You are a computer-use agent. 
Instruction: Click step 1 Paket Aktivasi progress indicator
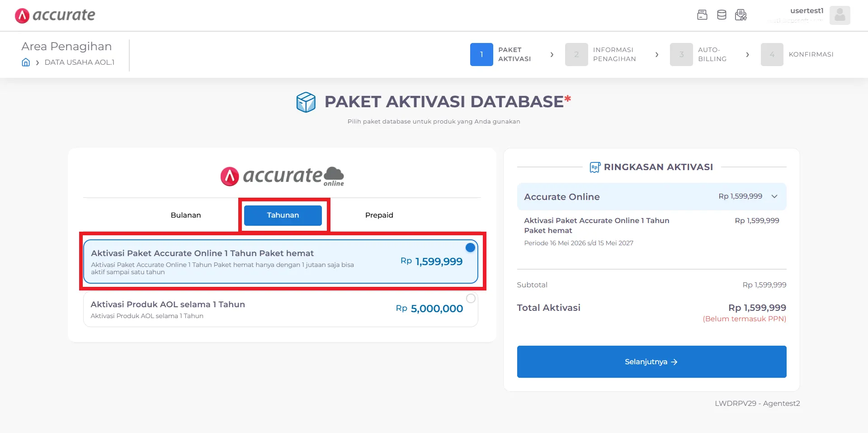(481, 55)
